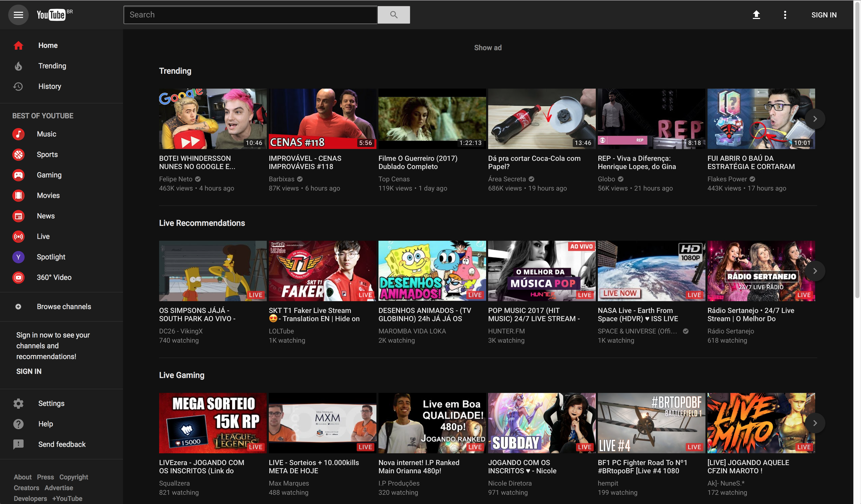Open the NASA Live Earth thumbnail
Viewport: 861px width, 504px height.
click(x=651, y=271)
